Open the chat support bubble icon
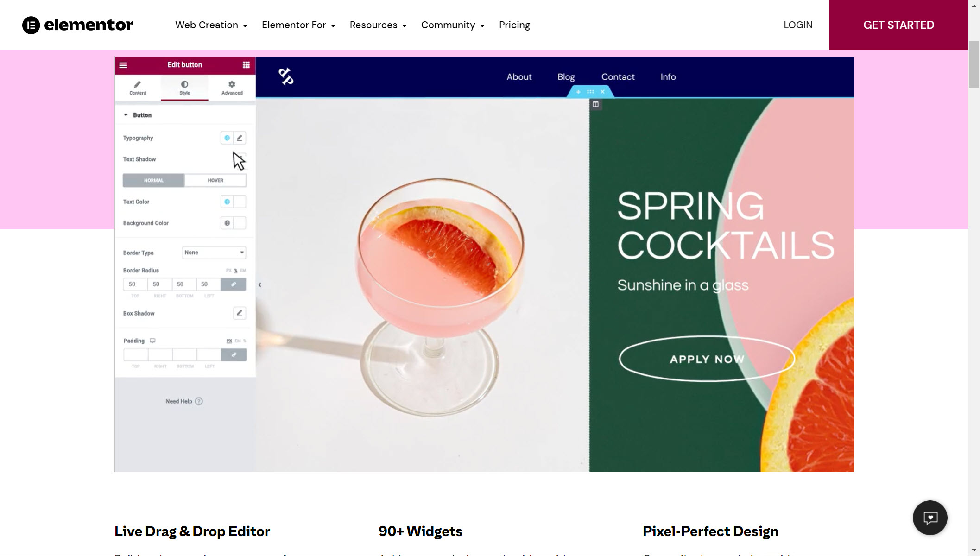Screen dimensions: 980x556 click(x=930, y=518)
